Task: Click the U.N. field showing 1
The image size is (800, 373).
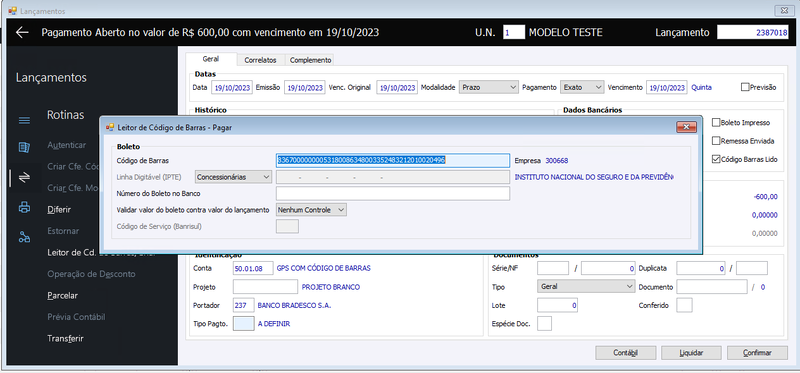Action: point(514,33)
